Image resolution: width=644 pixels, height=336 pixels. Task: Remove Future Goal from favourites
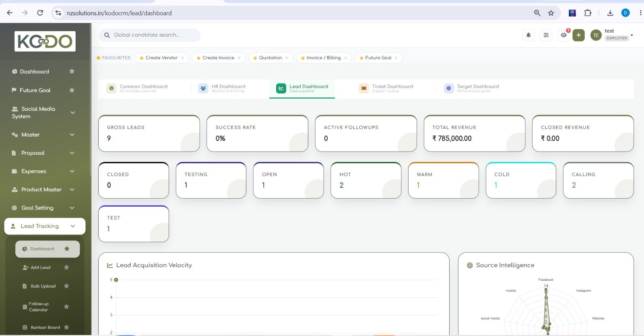(x=396, y=58)
